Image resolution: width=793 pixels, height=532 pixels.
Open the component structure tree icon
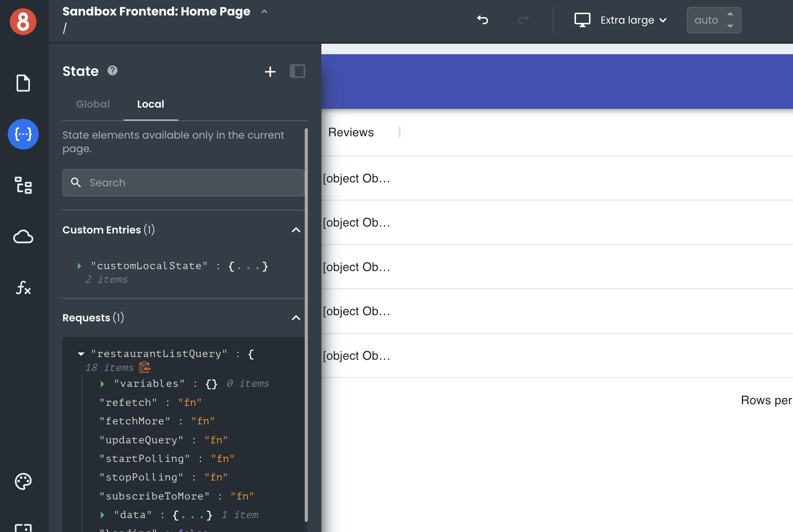pos(23,185)
